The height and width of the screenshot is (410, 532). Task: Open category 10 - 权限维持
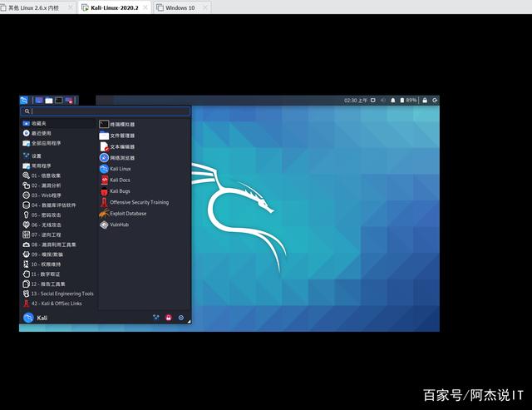(58, 264)
